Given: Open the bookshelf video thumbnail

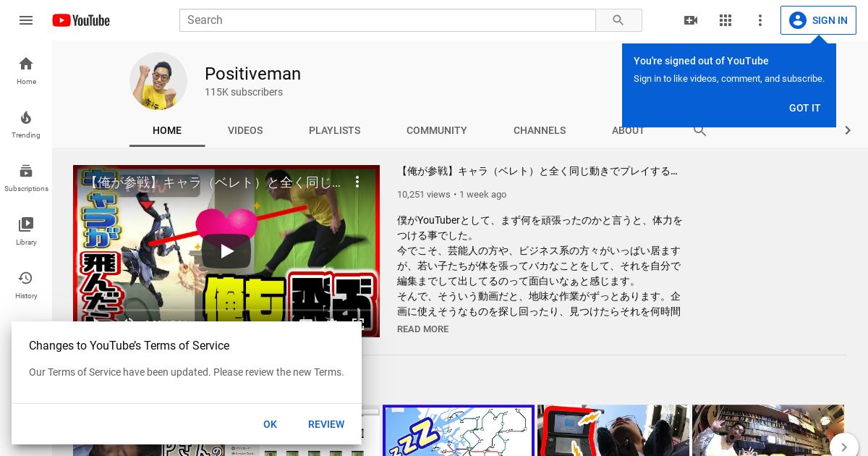Looking at the screenshot, I should coord(767,431).
